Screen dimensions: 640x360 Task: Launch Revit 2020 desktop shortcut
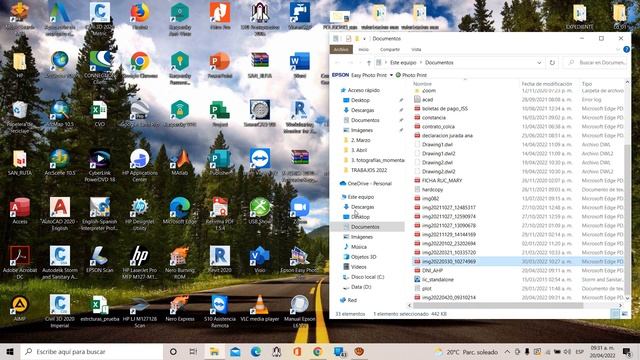click(x=220, y=259)
